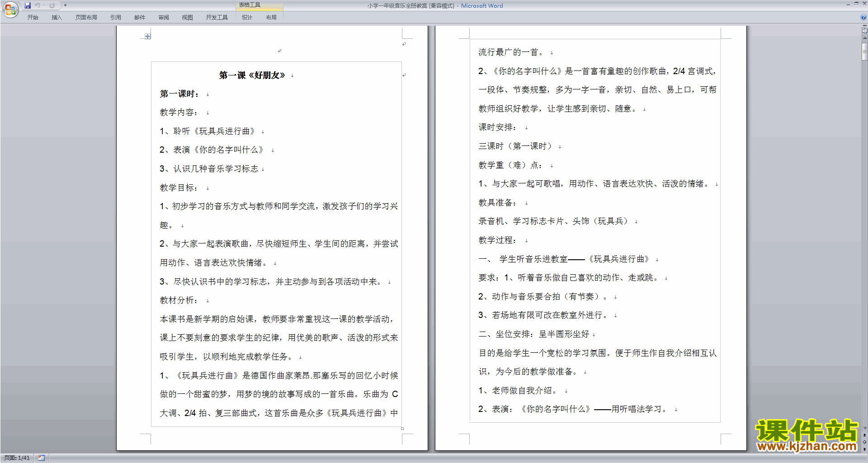Restore down the Word window
The width and height of the screenshot is (868, 463).
click(x=856, y=4)
